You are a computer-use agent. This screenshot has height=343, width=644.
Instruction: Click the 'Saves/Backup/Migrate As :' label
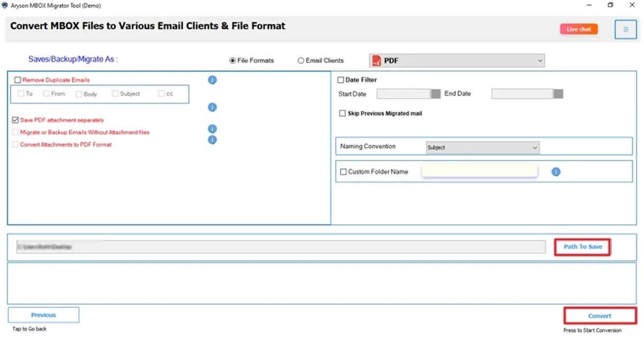[73, 59]
